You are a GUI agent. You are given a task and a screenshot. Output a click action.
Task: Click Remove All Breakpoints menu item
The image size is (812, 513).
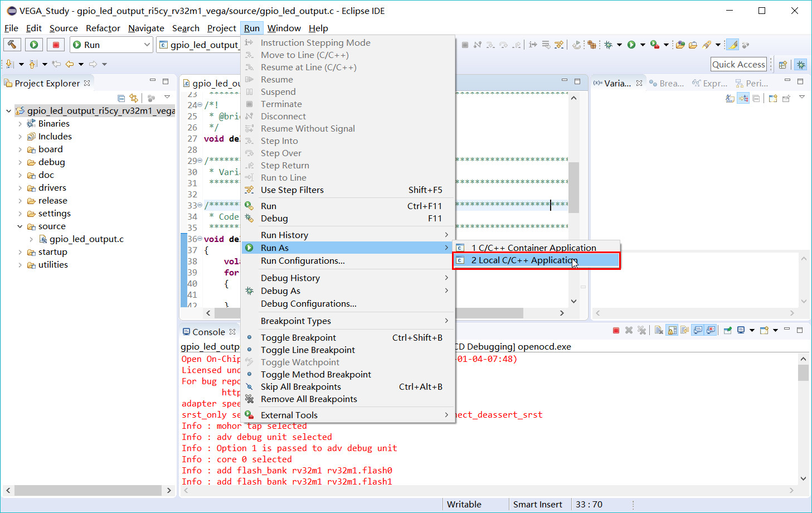coord(348,399)
